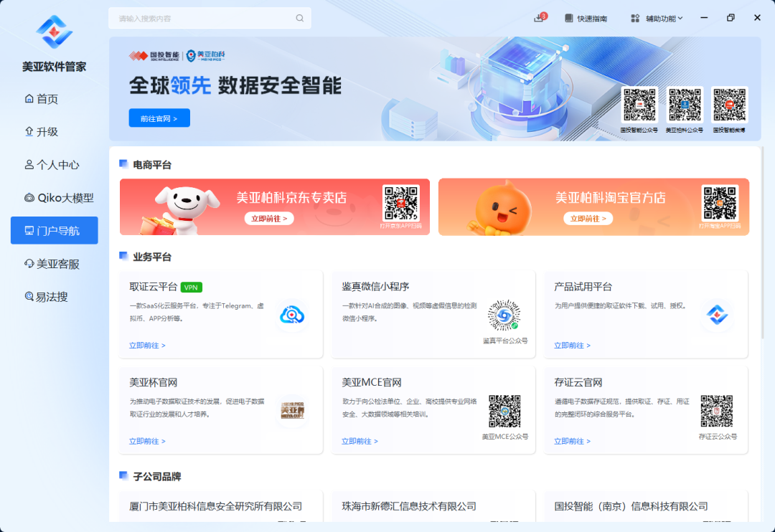Screen dimensions: 775x532
Task: Select 门户导航 in sidebar
Action: (55, 231)
